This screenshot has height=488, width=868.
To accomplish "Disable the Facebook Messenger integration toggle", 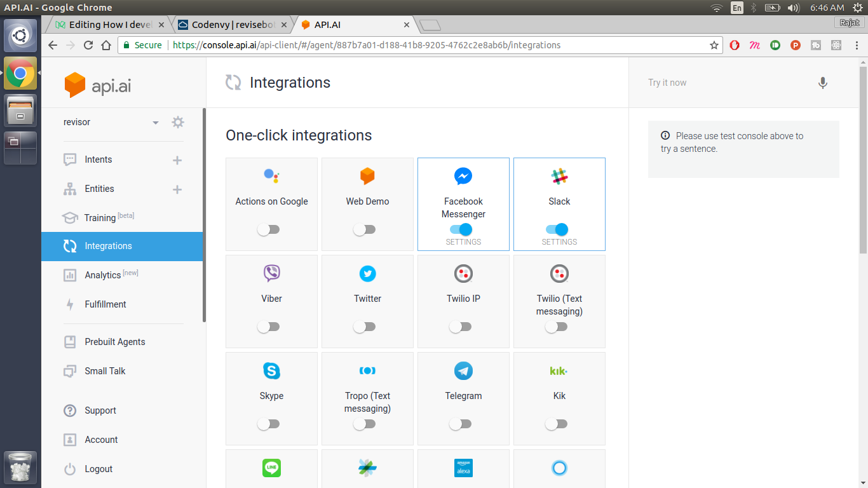I will [461, 229].
